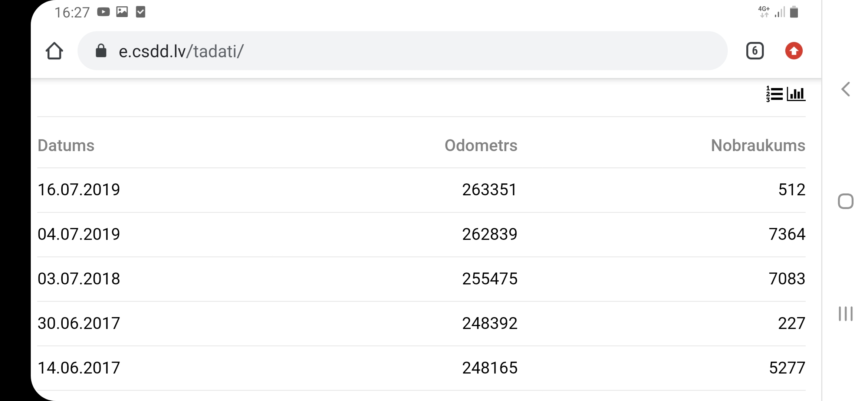868x401 pixels.
Task: Tap the lock icon in address bar
Action: (101, 51)
